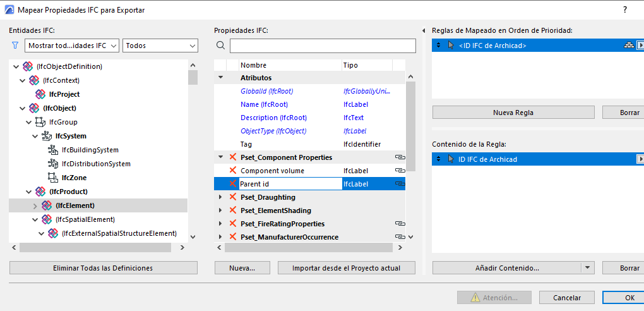This screenshot has width=644, height=311.
Task: Click the filter funnel icon for IFC entities
Action: point(15,46)
